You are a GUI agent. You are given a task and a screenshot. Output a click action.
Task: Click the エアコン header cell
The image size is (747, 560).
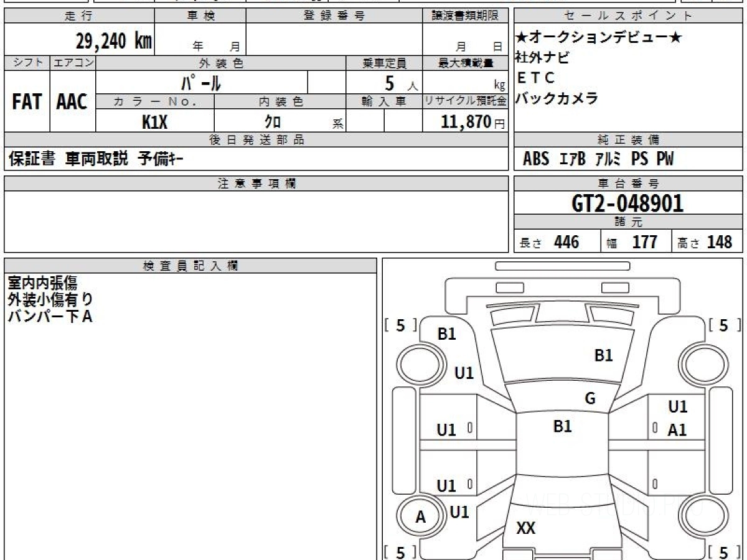click(x=72, y=63)
